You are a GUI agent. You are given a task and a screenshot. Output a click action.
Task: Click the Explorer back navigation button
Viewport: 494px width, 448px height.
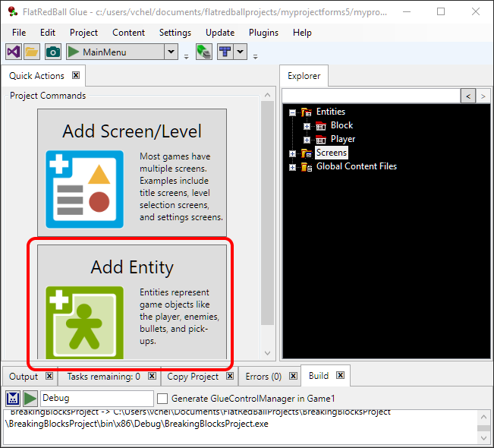pyautogui.click(x=467, y=96)
